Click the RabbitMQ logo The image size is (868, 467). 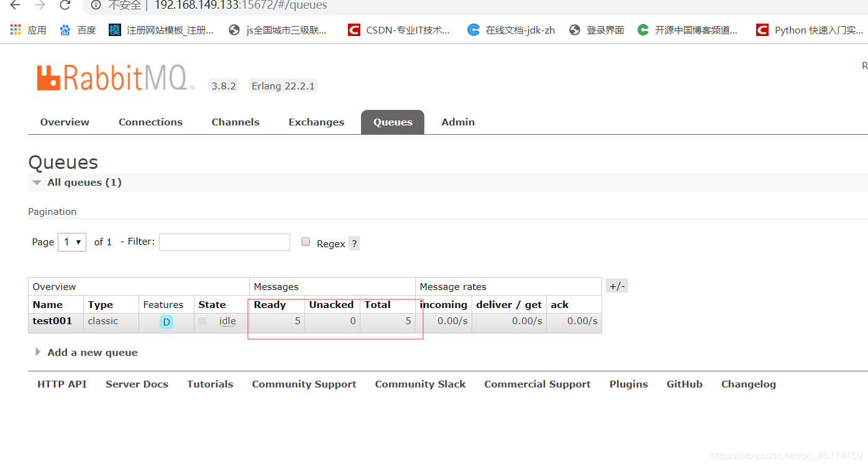pos(116,78)
